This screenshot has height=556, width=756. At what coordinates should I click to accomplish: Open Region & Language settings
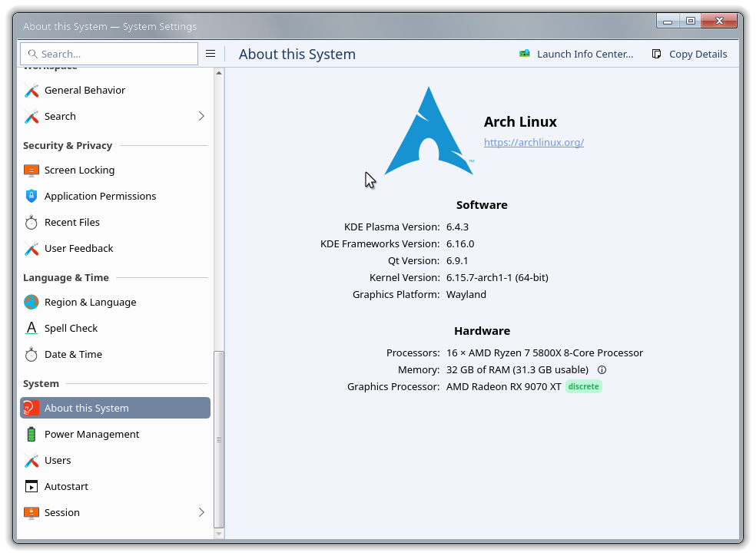point(115,302)
